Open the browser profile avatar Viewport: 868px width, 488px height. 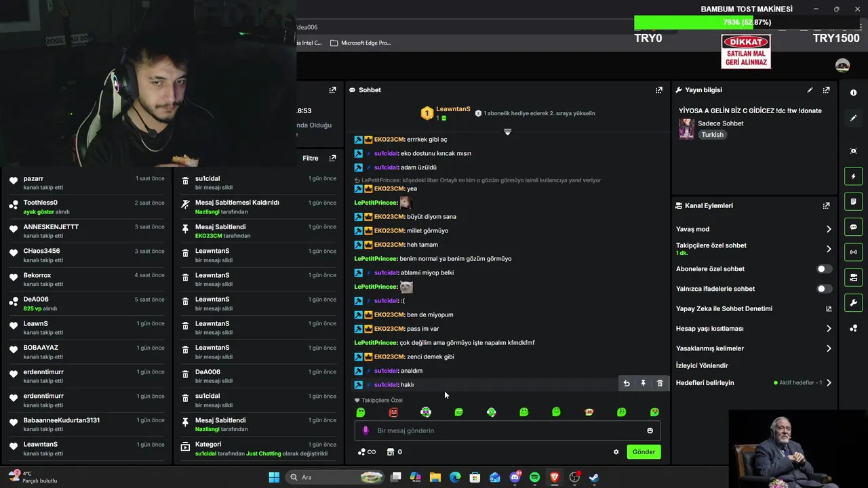(x=842, y=65)
